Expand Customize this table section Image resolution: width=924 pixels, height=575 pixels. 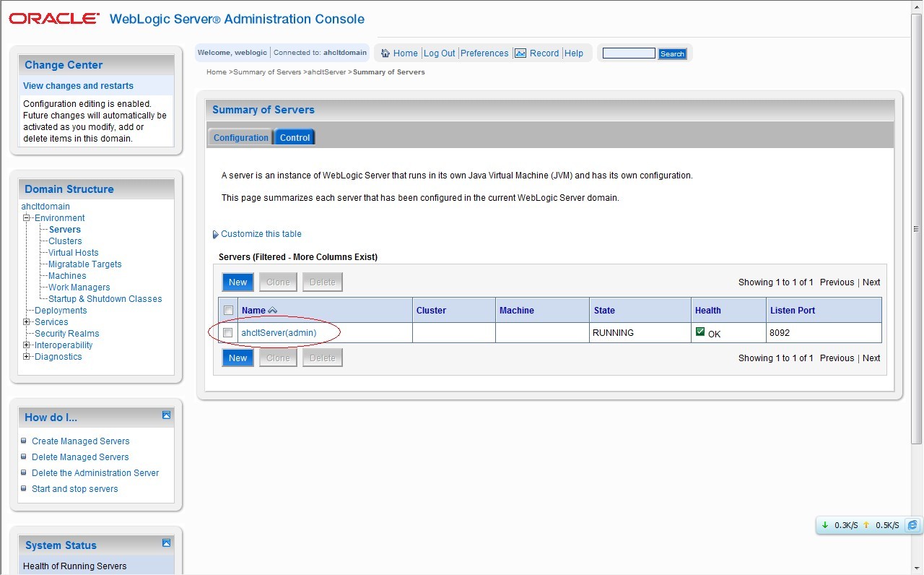[x=257, y=234]
